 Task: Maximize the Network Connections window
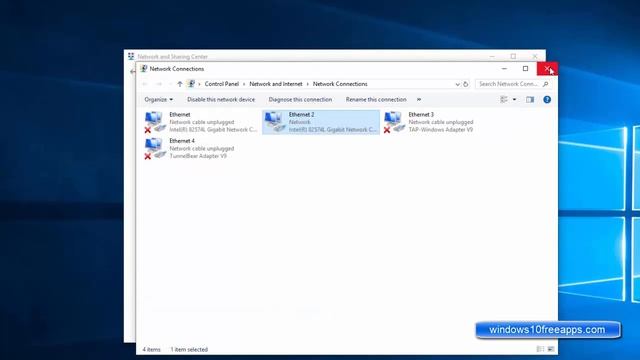coord(526,69)
